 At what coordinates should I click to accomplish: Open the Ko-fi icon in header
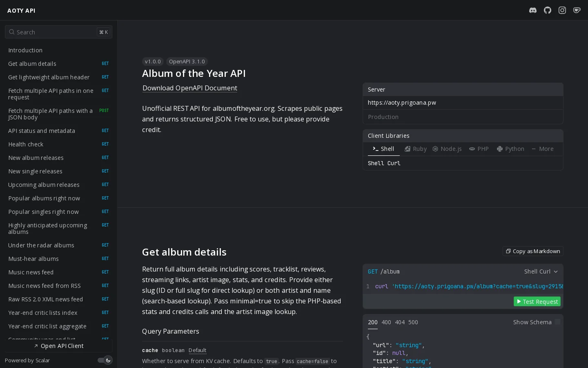(577, 10)
